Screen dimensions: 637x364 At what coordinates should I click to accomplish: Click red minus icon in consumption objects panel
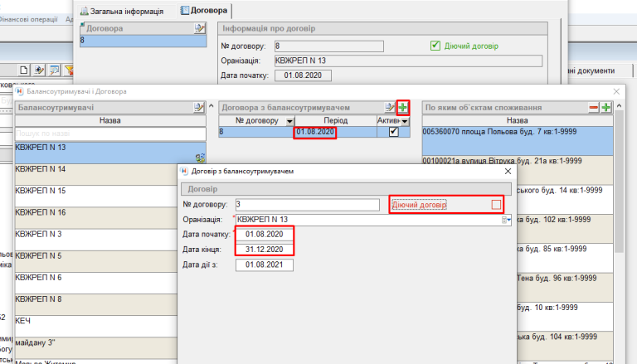click(594, 108)
